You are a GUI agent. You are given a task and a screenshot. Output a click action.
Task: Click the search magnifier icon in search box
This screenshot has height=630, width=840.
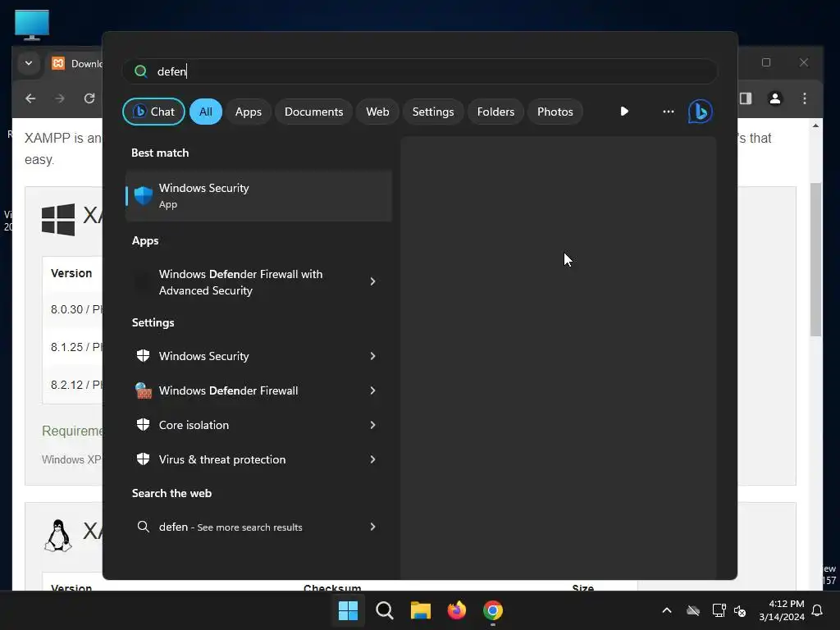tap(141, 71)
